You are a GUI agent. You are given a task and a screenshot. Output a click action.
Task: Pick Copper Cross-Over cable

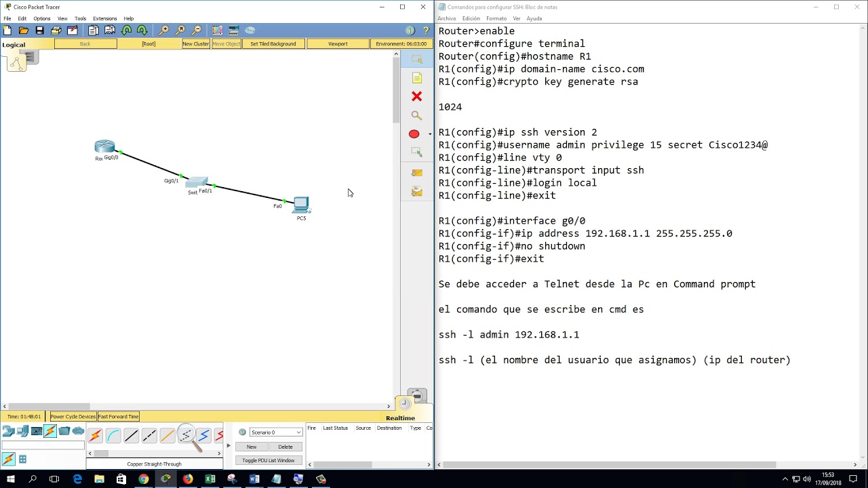[x=149, y=435]
